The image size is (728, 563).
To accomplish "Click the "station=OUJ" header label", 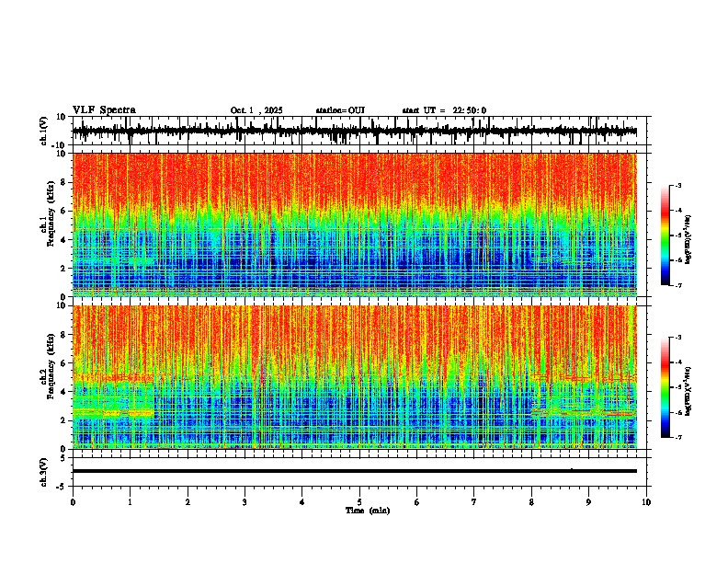I will [340, 110].
